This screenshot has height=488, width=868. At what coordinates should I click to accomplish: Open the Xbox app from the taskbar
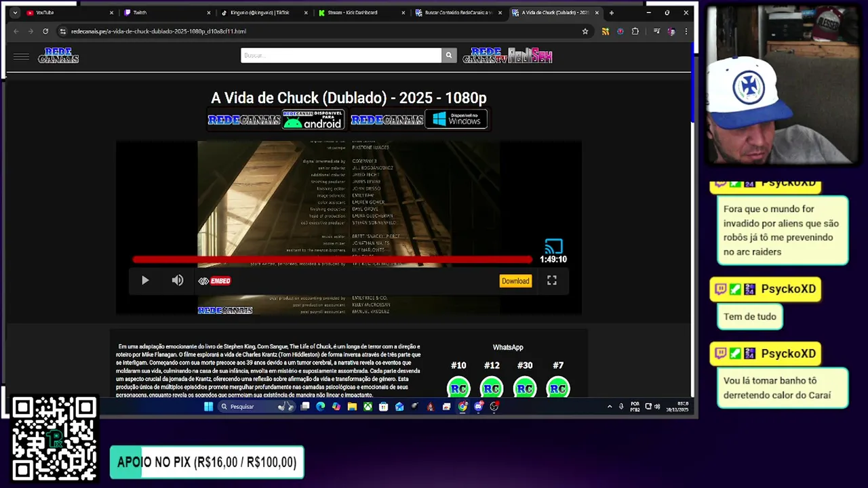tap(368, 407)
